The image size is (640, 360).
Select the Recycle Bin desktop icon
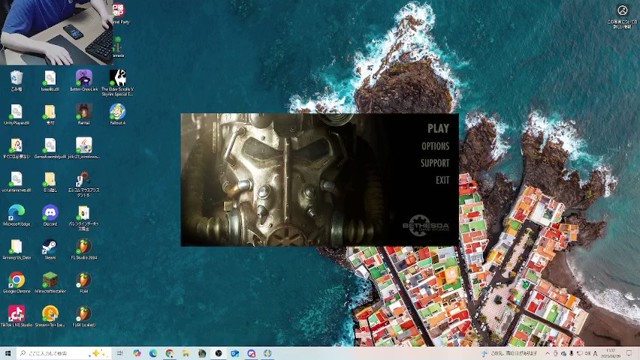click(16, 80)
